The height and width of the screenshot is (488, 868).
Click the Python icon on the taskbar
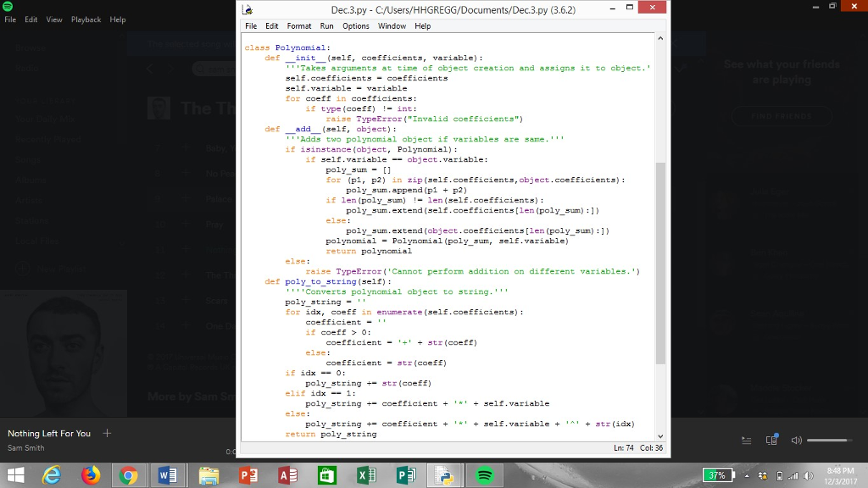coord(443,474)
